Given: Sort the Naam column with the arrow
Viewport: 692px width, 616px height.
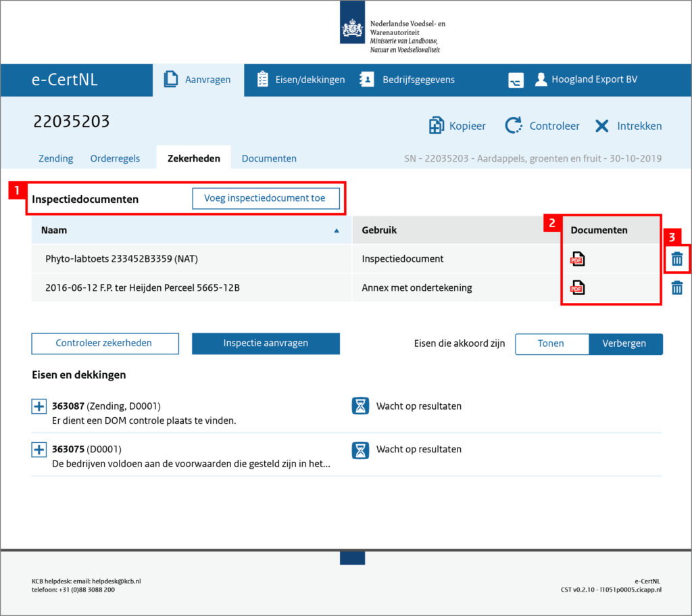Looking at the screenshot, I should [337, 231].
